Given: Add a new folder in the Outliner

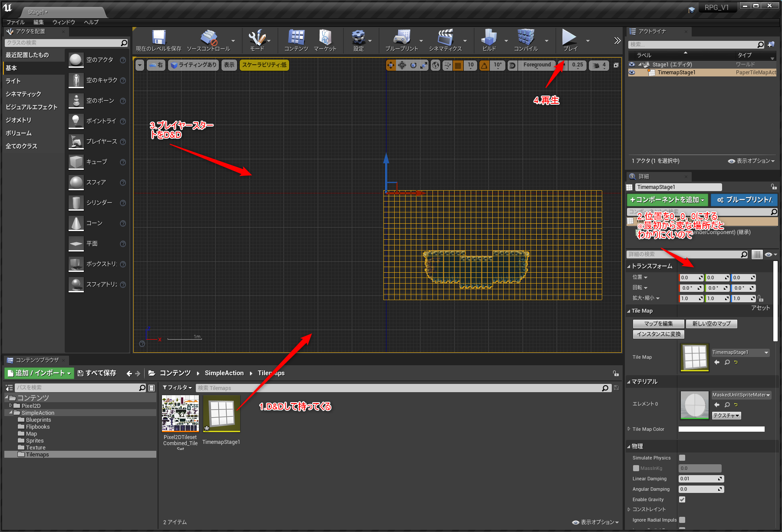Looking at the screenshot, I should click(771, 44).
